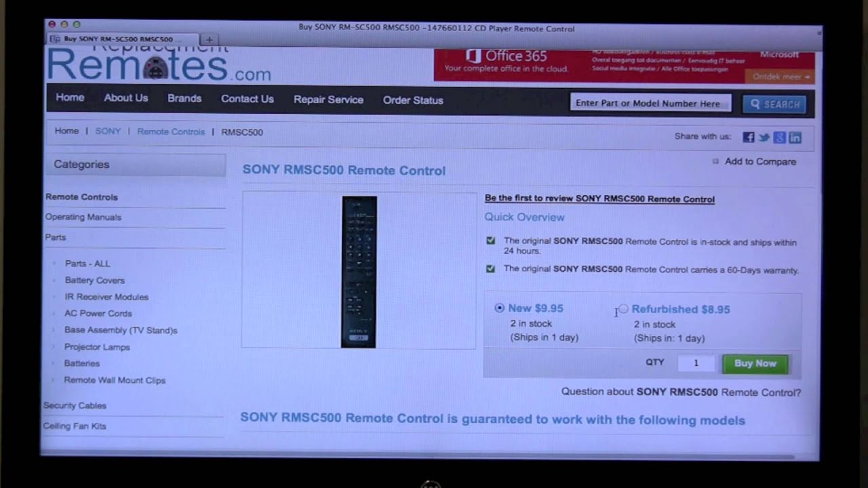The image size is (868, 488).
Task: Click the blue Search button
Action: [774, 104]
